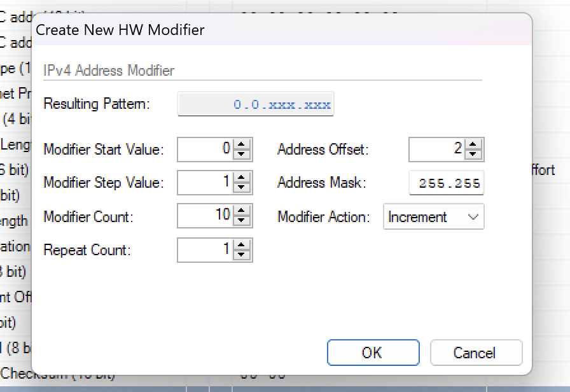
Task: Decrease Modifier Step Value with down arrow
Action: 242,187
